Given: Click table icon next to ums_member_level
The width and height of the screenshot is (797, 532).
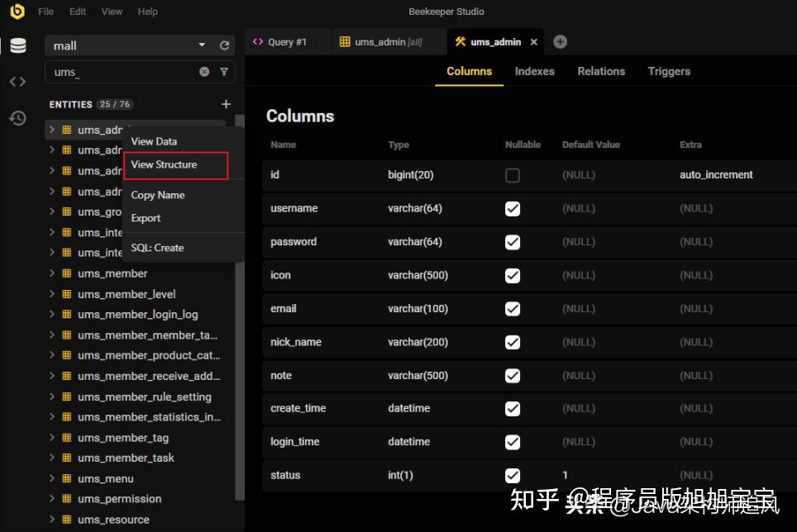Looking at the screenshot, I should [x=67, y=294].
